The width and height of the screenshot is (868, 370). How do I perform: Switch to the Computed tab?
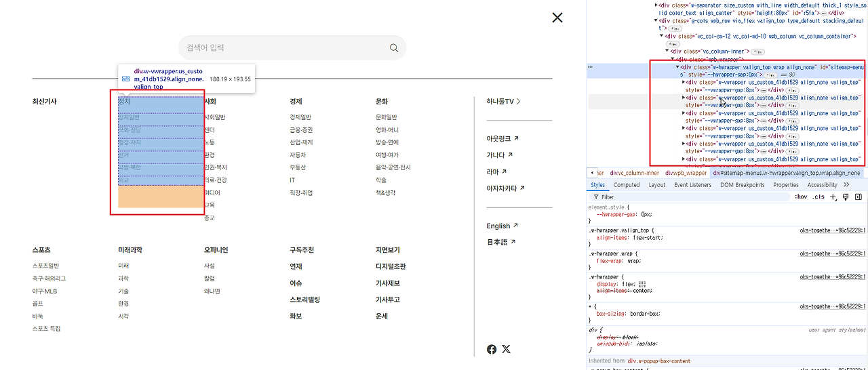point(627,185)
